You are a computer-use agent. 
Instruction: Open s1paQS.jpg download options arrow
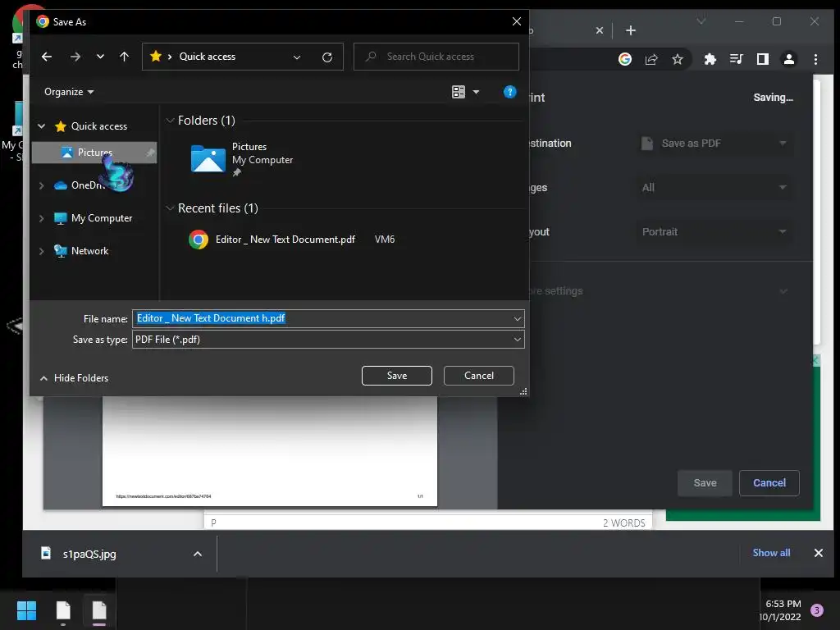point(197,554)
